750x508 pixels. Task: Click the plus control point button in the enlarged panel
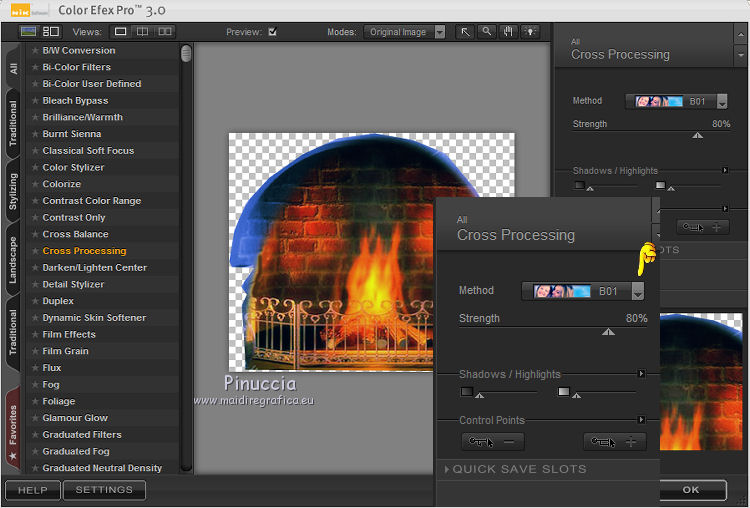coord(615,442)
